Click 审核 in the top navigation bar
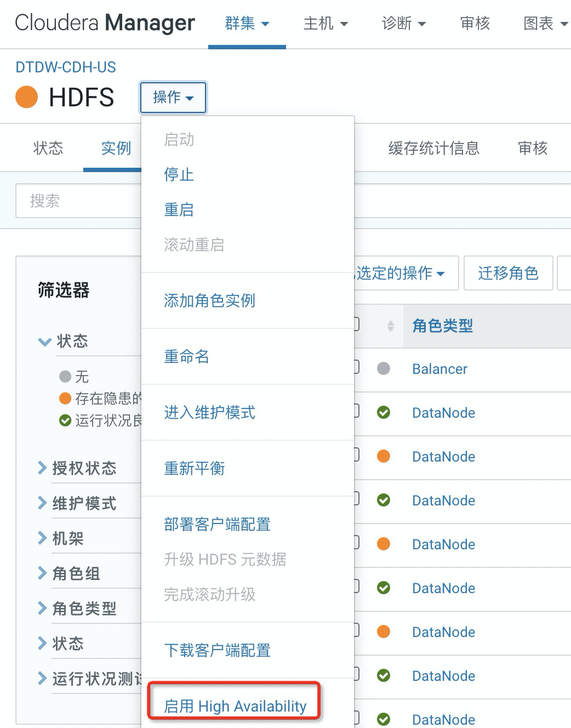Screen dimensions: 571x728 [475, 24]
